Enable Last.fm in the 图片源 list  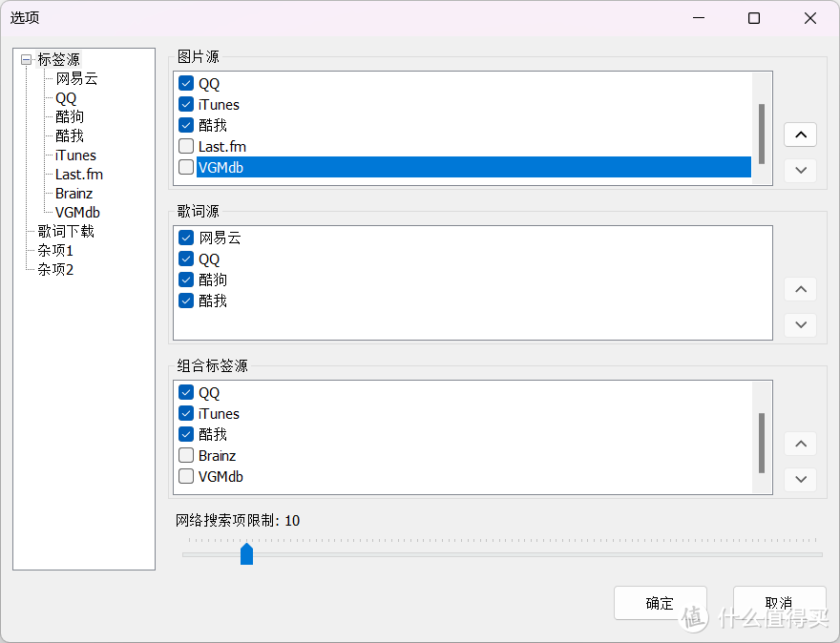[185, 146]
